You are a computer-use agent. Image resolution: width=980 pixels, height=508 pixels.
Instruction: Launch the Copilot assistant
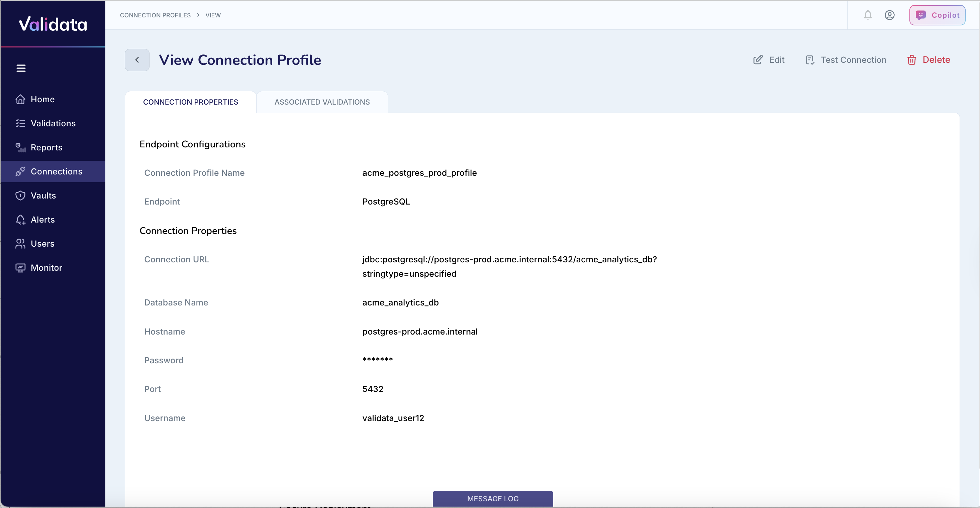point(937,15)
